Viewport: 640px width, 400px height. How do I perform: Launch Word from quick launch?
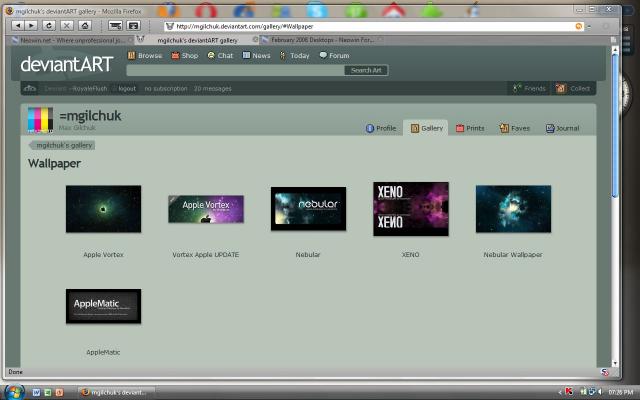coord(36,393)
